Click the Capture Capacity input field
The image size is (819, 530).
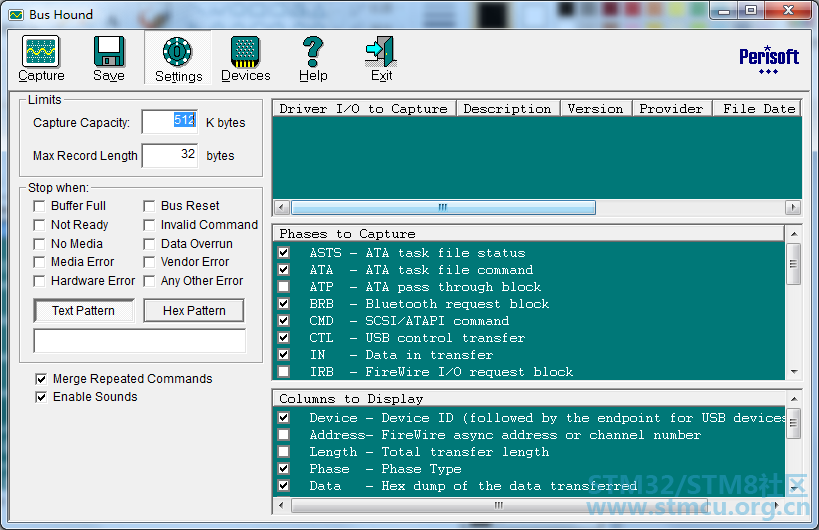[x=170, y=122]
